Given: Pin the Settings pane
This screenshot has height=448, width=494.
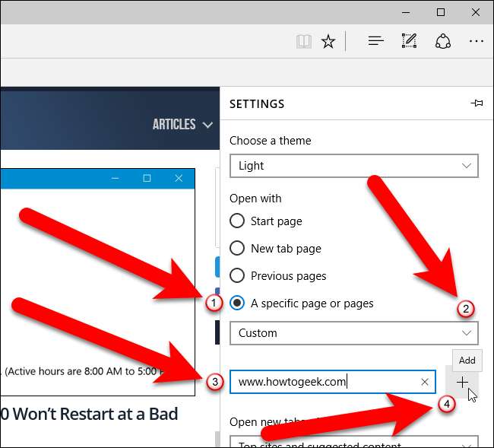Looking at the screenshot, I should pos(477,103).
